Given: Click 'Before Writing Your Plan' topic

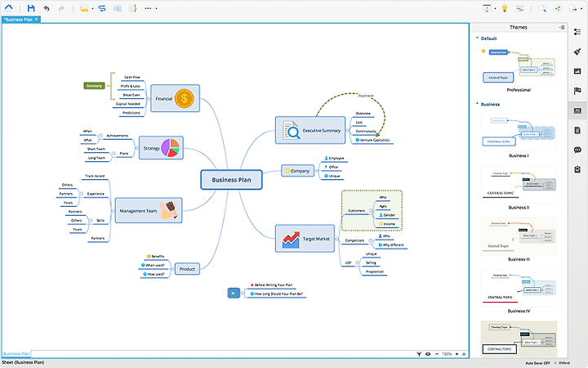Looking at the screenshot, I should click(274, 285).
